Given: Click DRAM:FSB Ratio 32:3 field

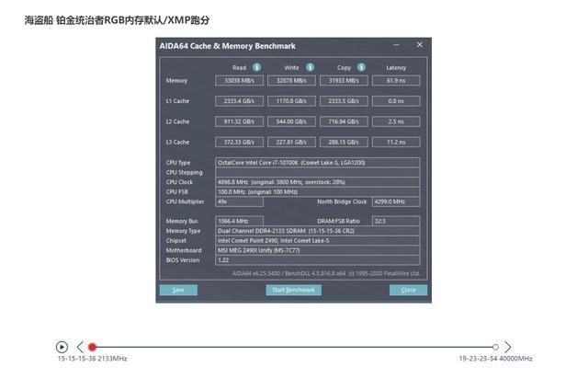Looking at the screenshot, I should coord(396,221).
